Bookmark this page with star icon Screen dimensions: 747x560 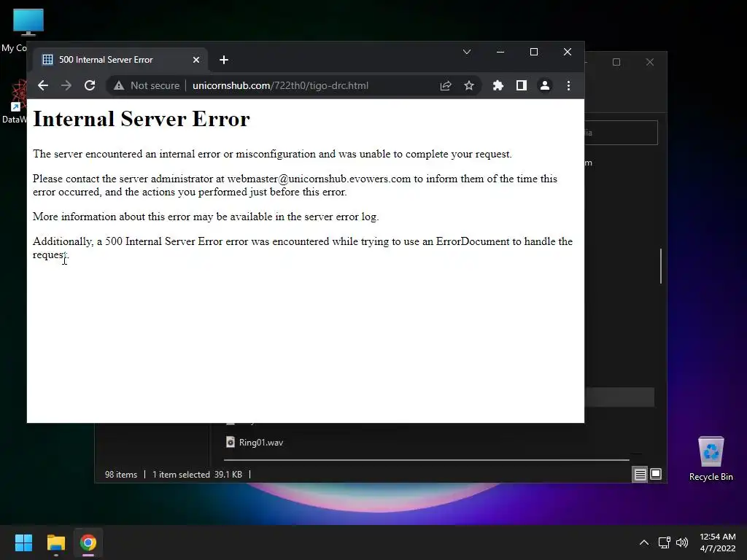coord(469,86)
